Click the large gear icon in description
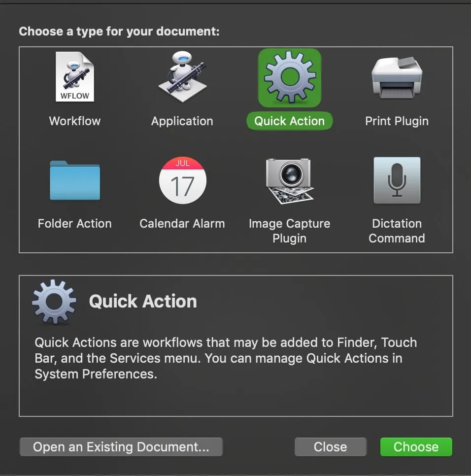 coord(54,302)
